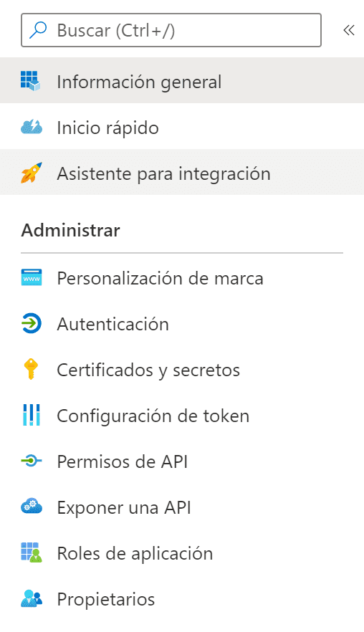Navigate to Roles de aplicación

tap(182, 552)
